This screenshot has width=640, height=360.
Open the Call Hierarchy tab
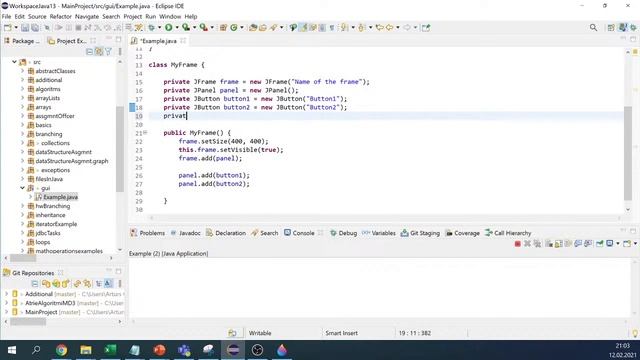point(508,233)
